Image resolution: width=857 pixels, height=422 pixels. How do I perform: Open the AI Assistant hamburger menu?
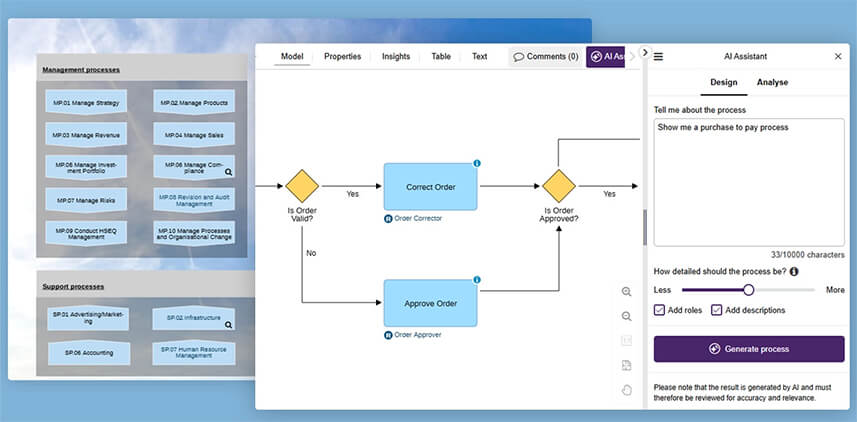[658, 57]
